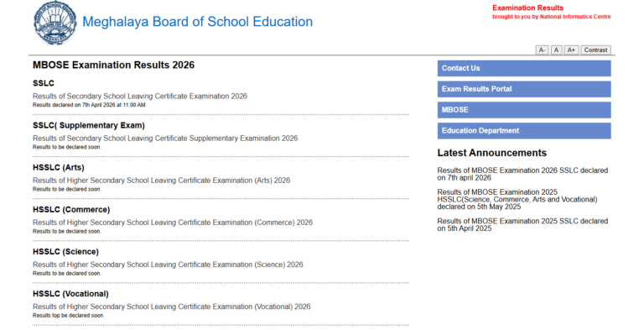Increase font size with A+ button
This screenshot has width=644, height=330.
click(571, 50)
